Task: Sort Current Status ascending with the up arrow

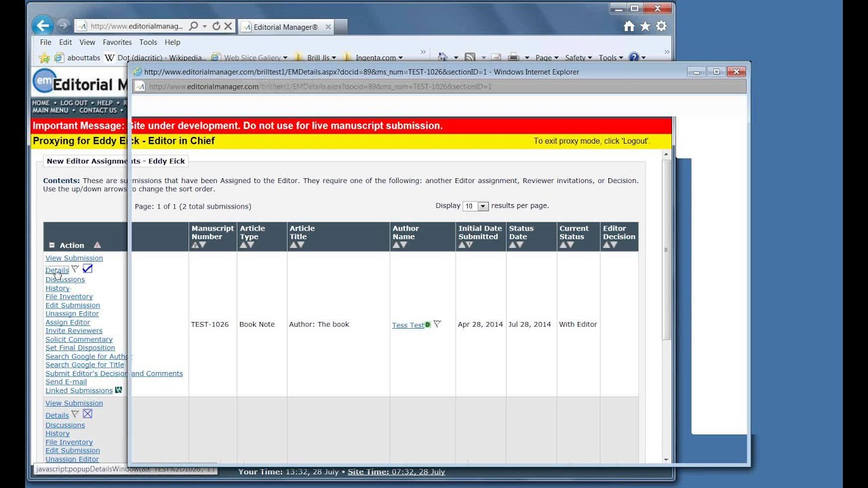Action: click(x=563, y=245)
